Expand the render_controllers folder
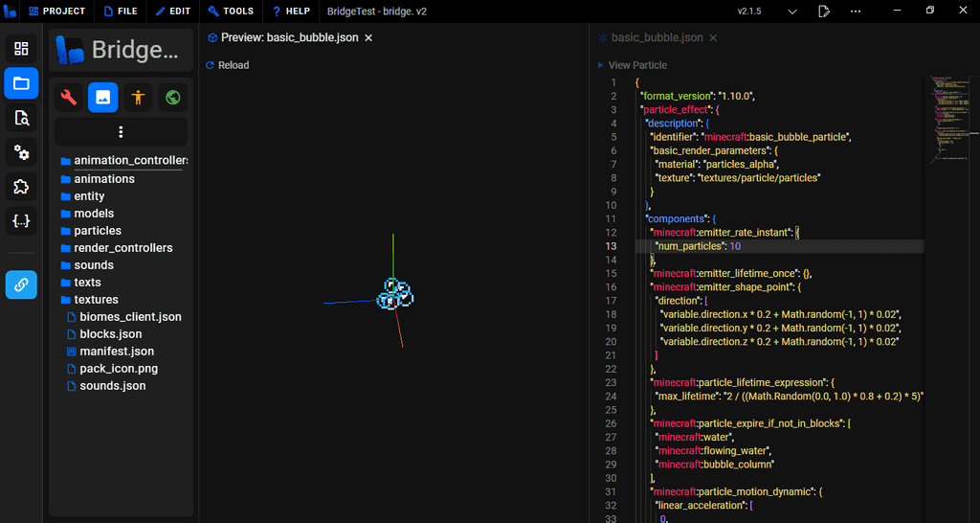 tap(122, 248)
